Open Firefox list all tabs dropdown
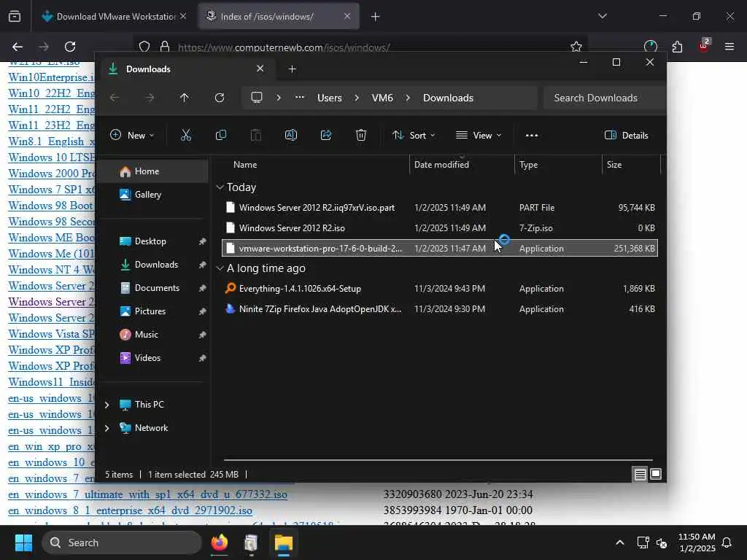This screenshot has height=560, width=747. (603, 17)
